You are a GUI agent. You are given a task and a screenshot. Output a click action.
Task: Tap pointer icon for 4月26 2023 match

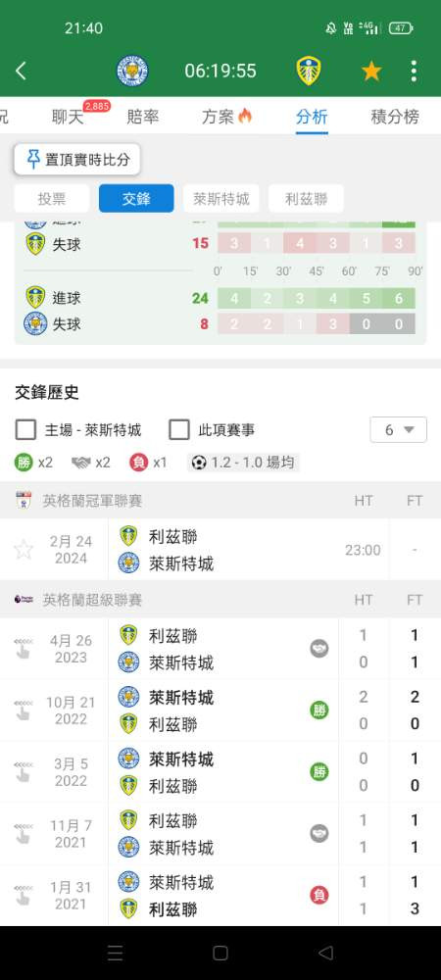click(24, 649)
